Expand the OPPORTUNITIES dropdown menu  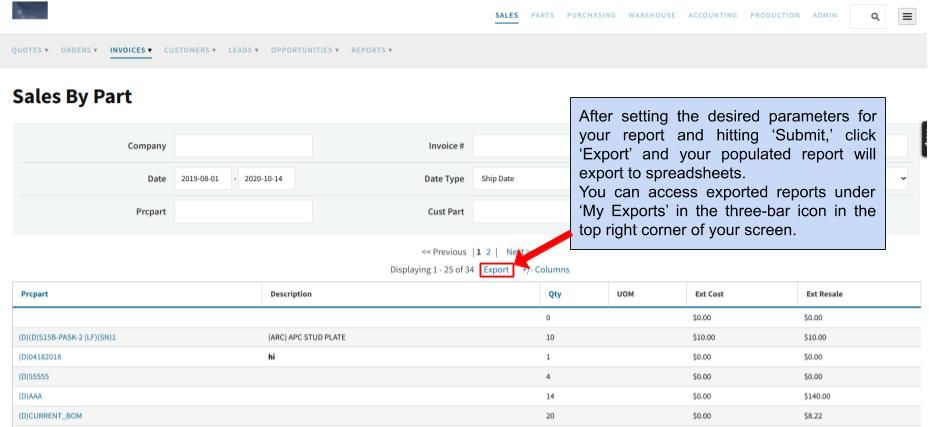click(305, 50)
